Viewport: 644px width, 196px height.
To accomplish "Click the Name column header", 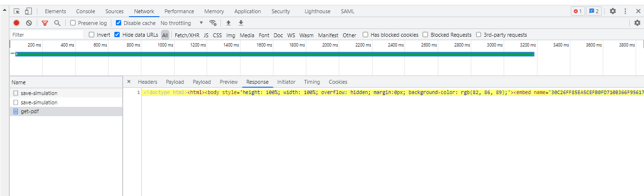I will coord(66,82).
